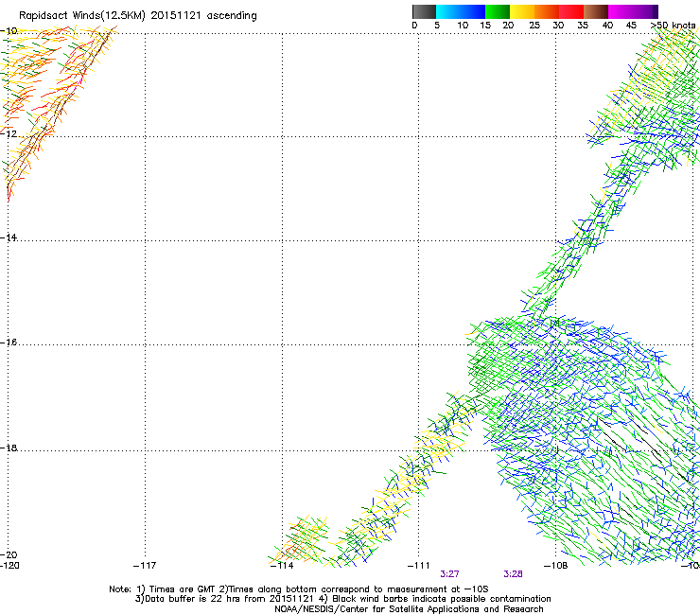Click the '-12' latitude axis label
Screen dimensions: 700x615
(9, 133)
